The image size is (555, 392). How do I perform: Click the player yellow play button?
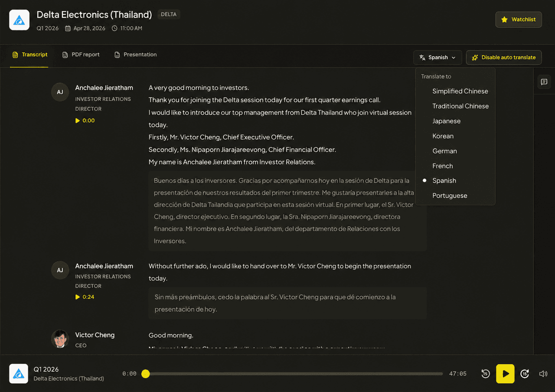click(x=505, y=374)
